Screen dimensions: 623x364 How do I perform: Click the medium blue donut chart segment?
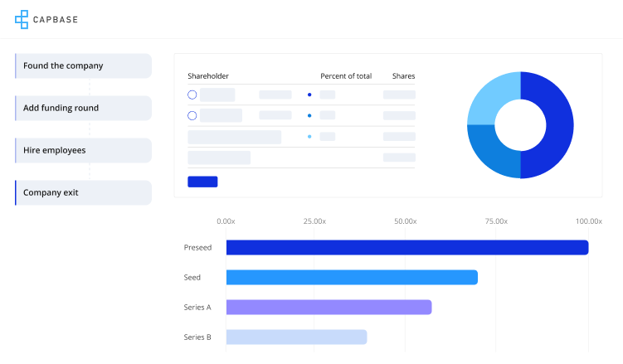(493, 152)
